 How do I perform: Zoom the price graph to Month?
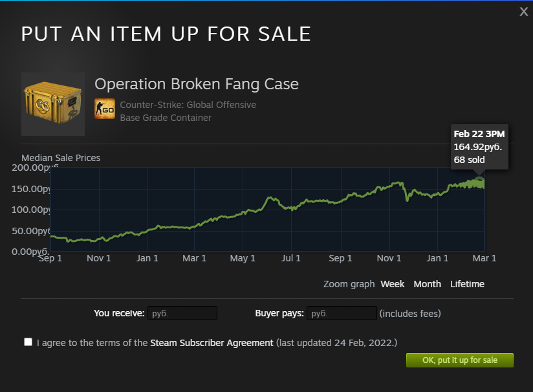pos(428,284)
